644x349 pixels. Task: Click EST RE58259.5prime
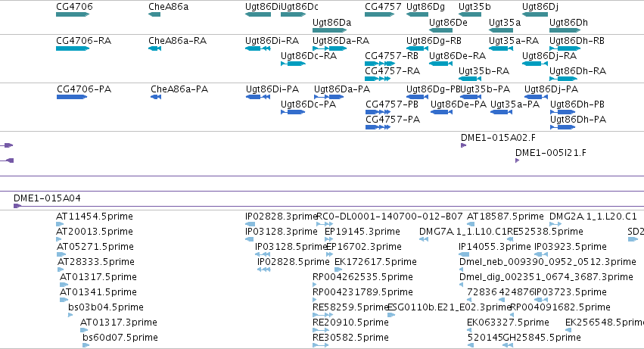pyautogui.click(x=322, y=315)
